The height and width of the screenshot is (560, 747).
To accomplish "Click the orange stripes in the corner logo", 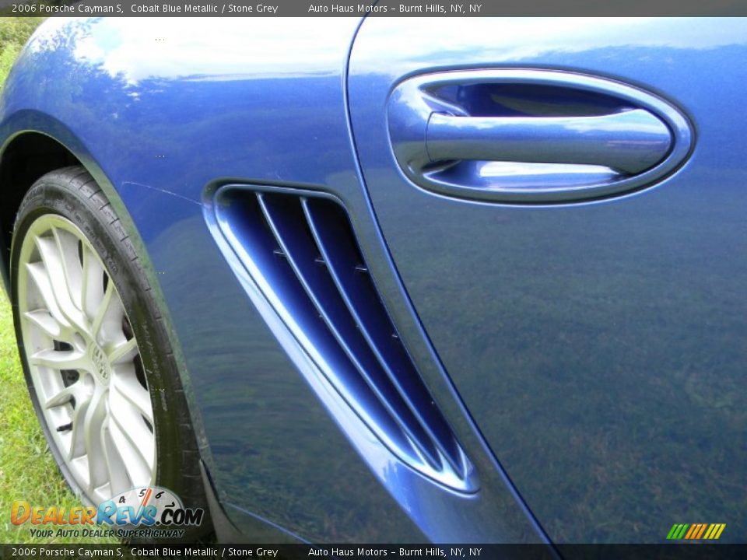I will click(696, 530).
